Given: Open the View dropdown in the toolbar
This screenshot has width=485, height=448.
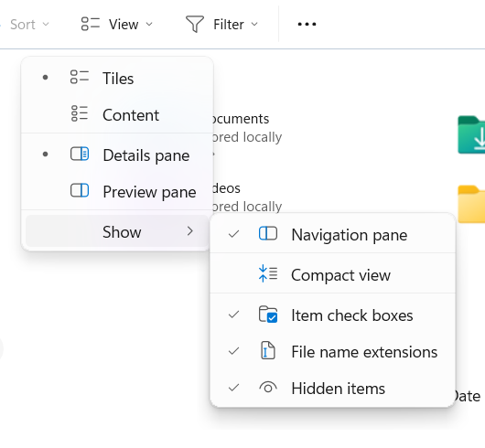Looking at the screenshot, I should click(x=117, y=24).
